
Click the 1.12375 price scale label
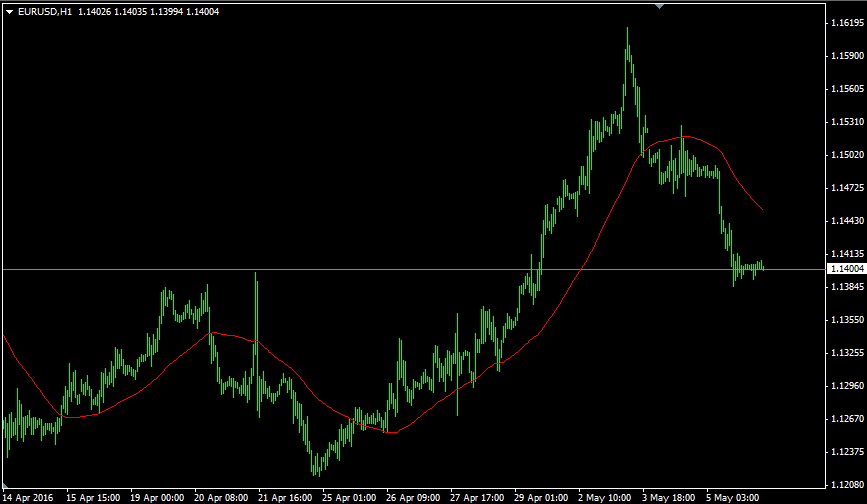click(x=847, y=452)
